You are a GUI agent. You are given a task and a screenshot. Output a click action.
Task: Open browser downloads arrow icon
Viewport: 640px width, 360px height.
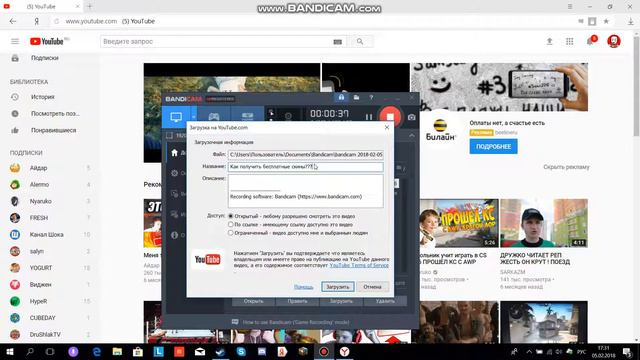pyautogui.click(x=631, y=21)
